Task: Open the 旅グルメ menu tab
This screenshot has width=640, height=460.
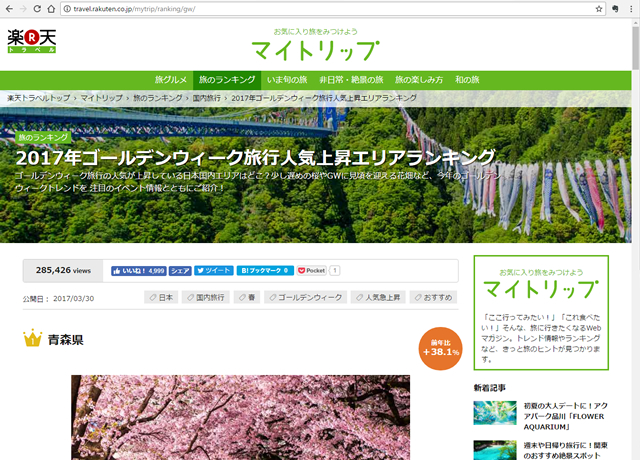Action: coord(171,79)
